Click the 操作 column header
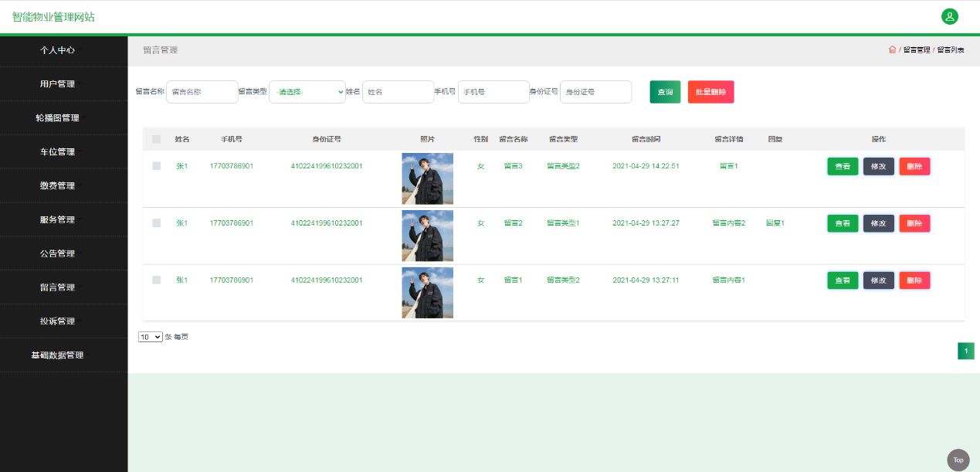 point(879,139)
